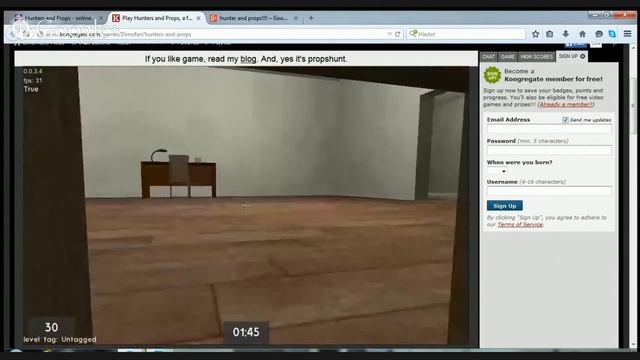
Task: Close the hunter and props!!! tab
Action: (x=296, y=18)
